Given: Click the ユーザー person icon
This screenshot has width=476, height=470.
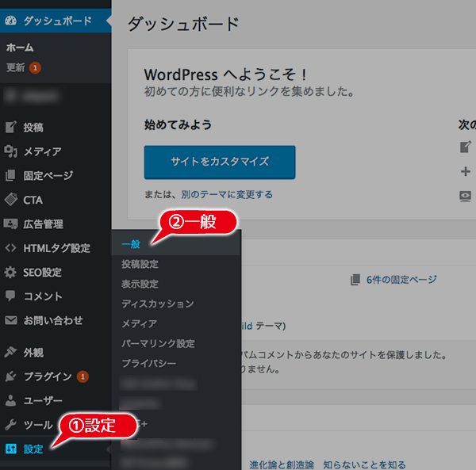Looking at the screenshot, I should (10, 400).
